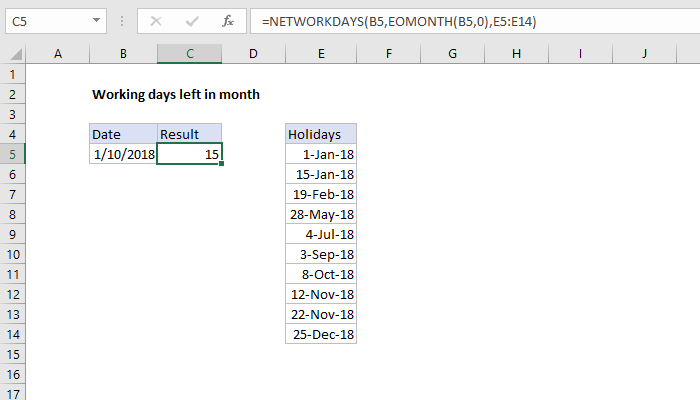Select row 5 header
The width and height of the screenshot is (700, 400).
point(11,154)
